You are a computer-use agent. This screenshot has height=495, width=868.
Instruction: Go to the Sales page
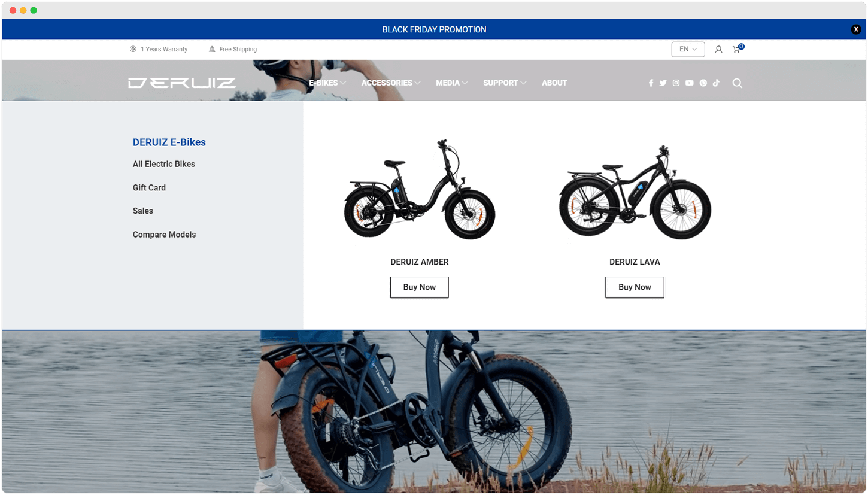[x=143, y=211]
